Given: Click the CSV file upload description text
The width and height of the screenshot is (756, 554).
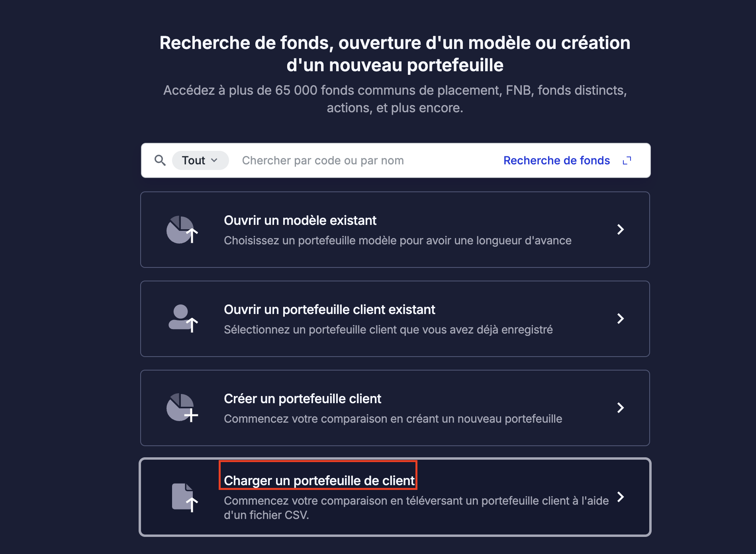Looking at the screenshot, I should 416,508.
